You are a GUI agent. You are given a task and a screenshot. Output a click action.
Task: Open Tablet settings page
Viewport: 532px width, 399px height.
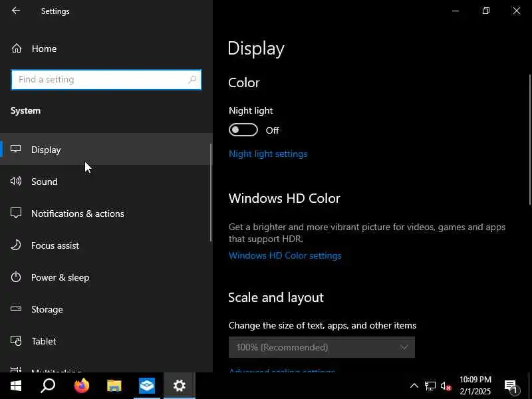(106, 340)
